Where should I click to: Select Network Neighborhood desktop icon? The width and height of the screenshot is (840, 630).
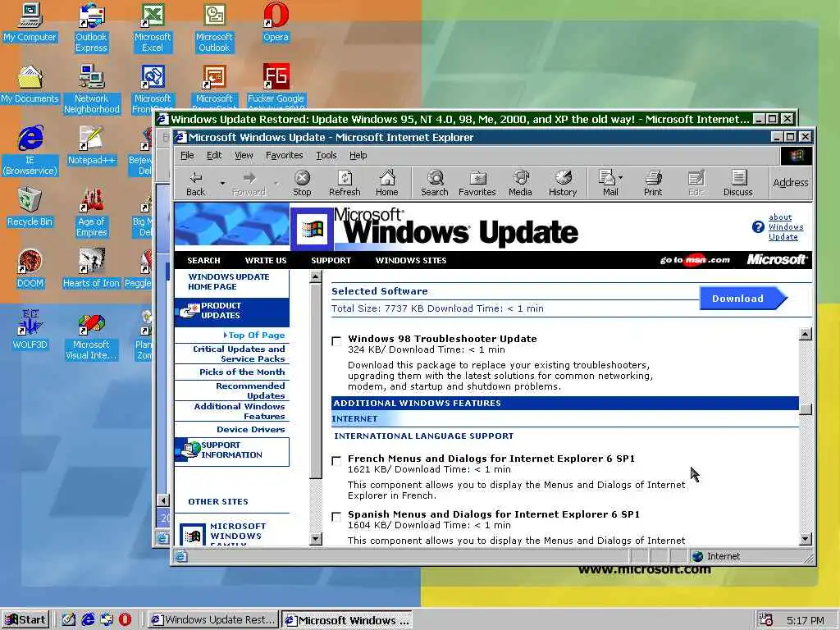click(92, 89)
